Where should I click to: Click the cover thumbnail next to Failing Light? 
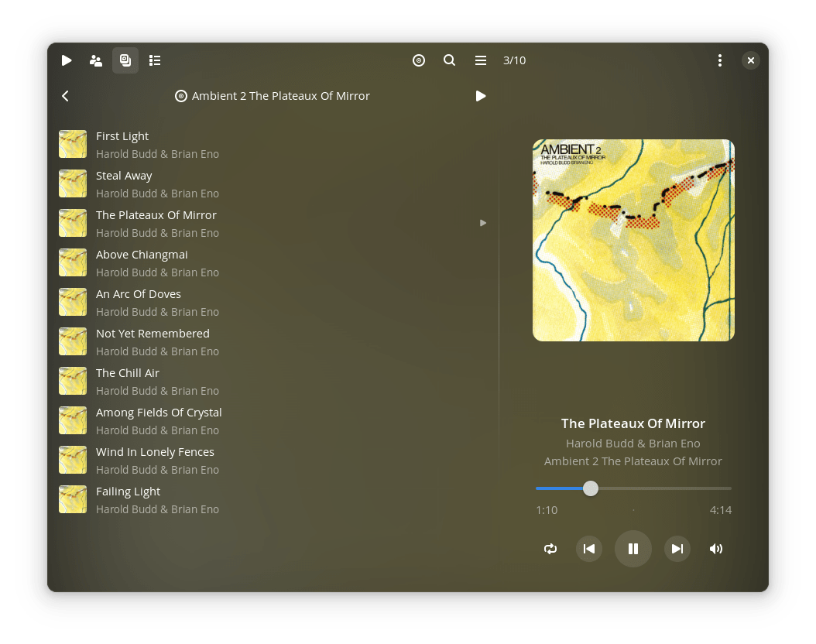tap(73, 500)
